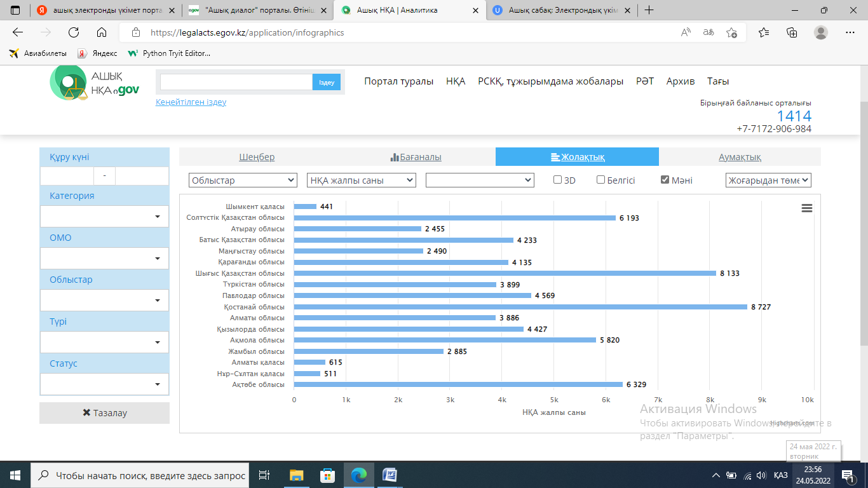Screen dimensions: 868x488
Task: Show hidden system tray icons
Action: [716, 475]
